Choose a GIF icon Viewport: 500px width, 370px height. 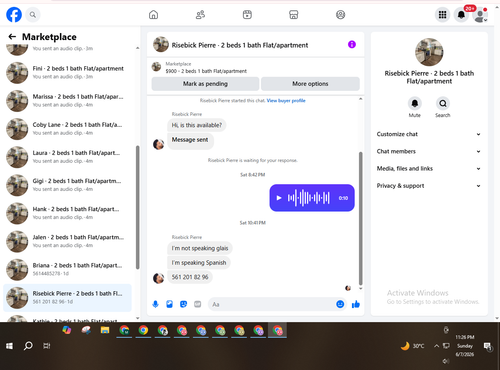(x=198, y=304)
